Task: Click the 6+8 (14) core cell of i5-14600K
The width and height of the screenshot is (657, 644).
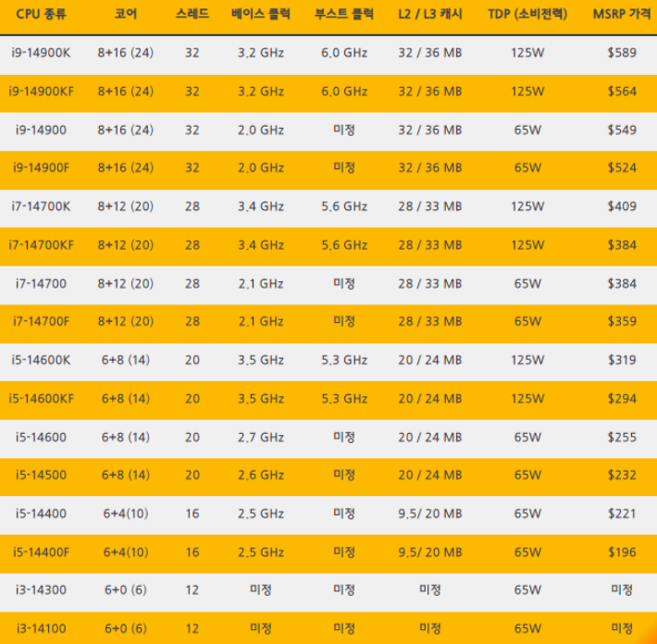Action: coord(125,360)
